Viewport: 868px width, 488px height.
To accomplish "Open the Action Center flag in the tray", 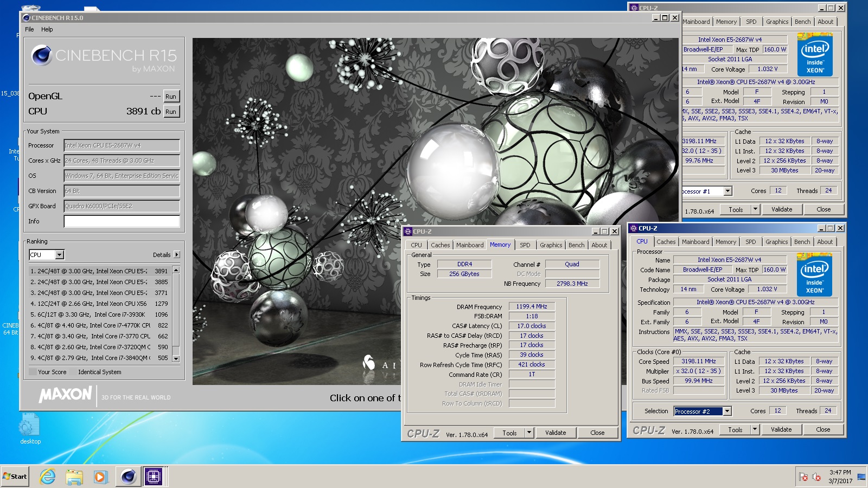I will click(803, 477).
